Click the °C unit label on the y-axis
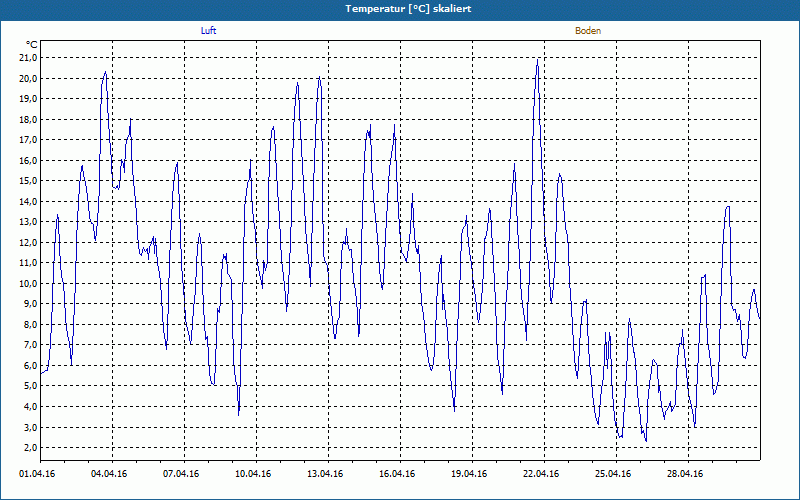 point(32,45)
